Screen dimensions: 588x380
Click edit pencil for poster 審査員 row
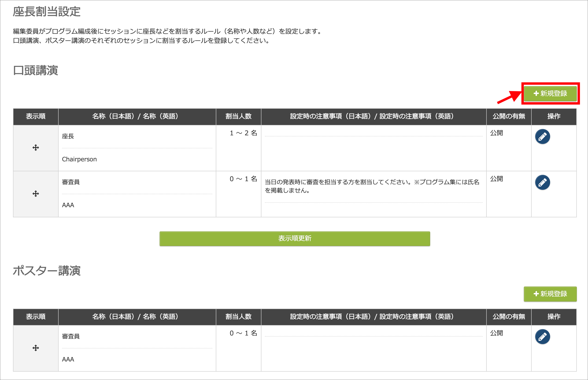click(542, 337)
